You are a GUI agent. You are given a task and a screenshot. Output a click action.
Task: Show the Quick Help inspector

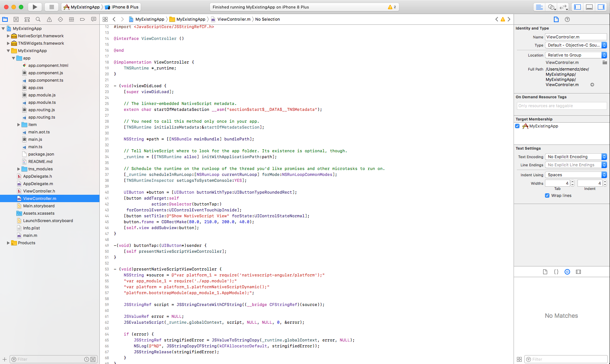click(x=567, y=19)
